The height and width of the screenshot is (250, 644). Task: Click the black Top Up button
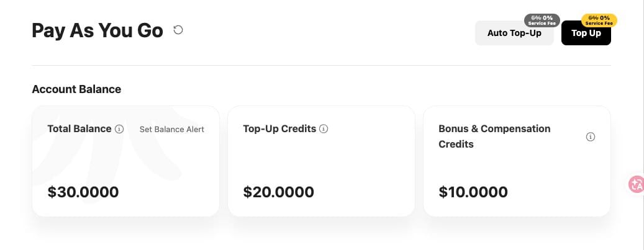click(586, 33)
